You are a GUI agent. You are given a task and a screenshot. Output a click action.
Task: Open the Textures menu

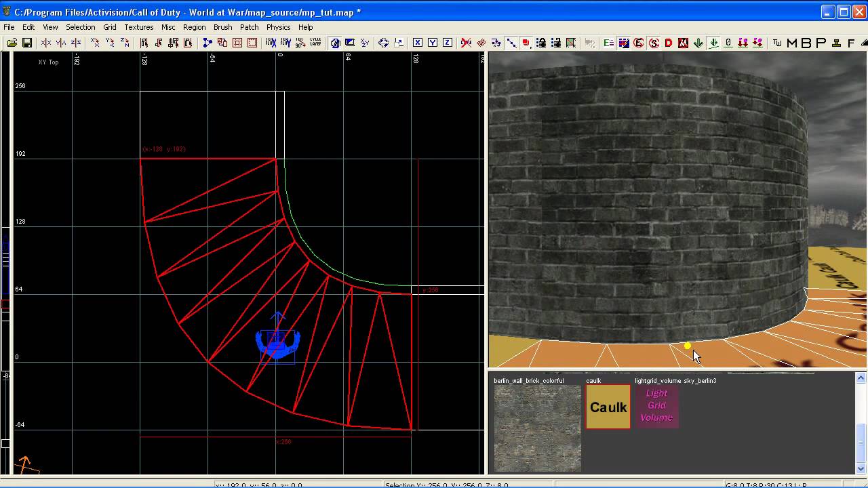138,27
